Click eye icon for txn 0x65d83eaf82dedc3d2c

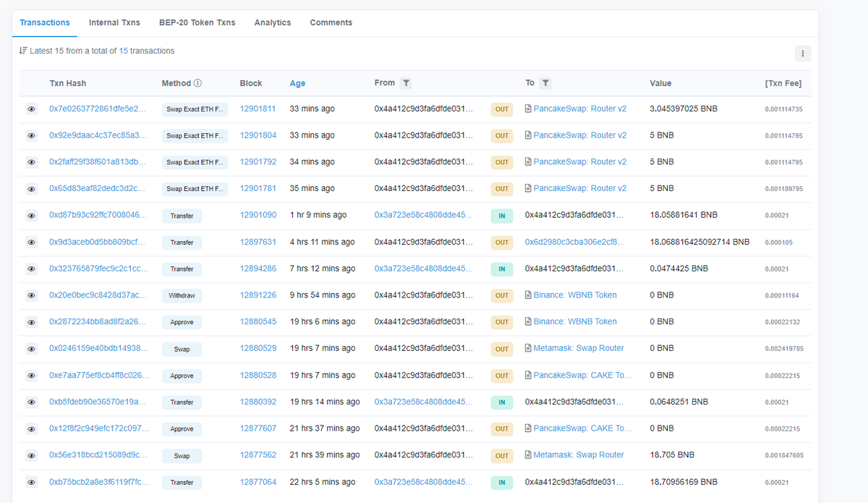click(31, 189)
